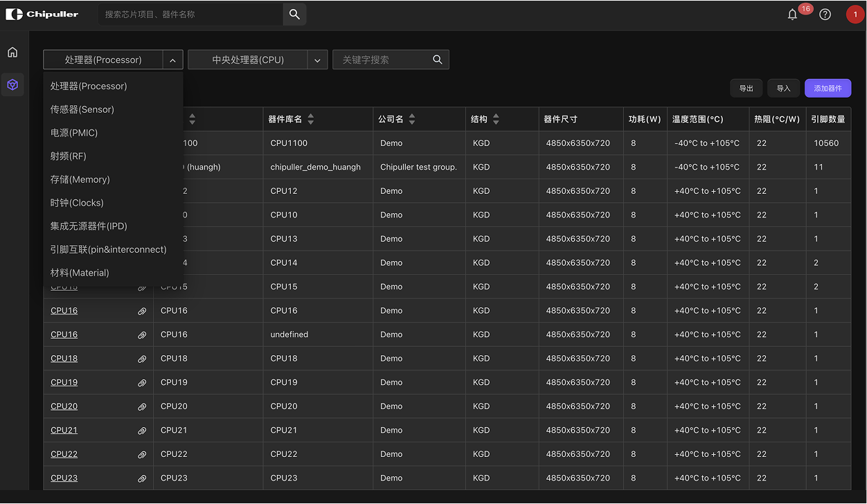Click the 添加器件 button
The image size is (867, 504).
coord(828,88)
